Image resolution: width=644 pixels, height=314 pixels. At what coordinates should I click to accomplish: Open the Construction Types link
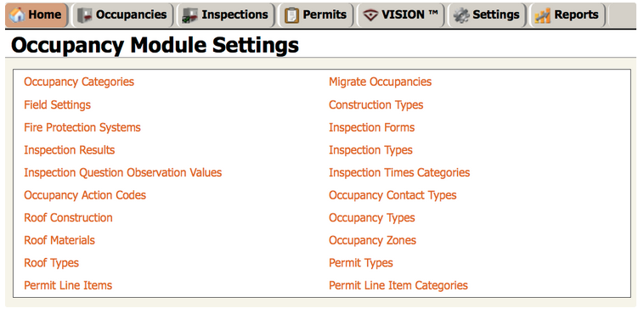(x=376, y=104)
